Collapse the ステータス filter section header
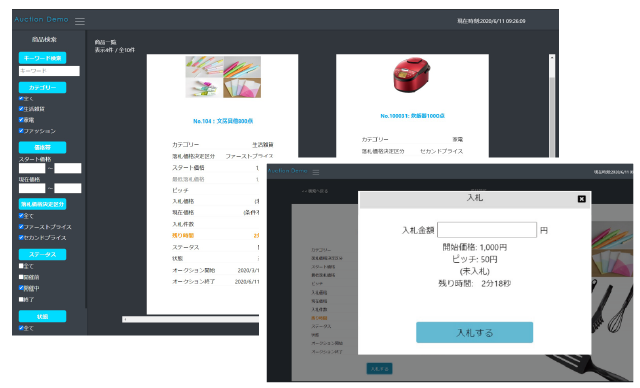The width and height of the screenshot is (640, 388). coord(42,254)
